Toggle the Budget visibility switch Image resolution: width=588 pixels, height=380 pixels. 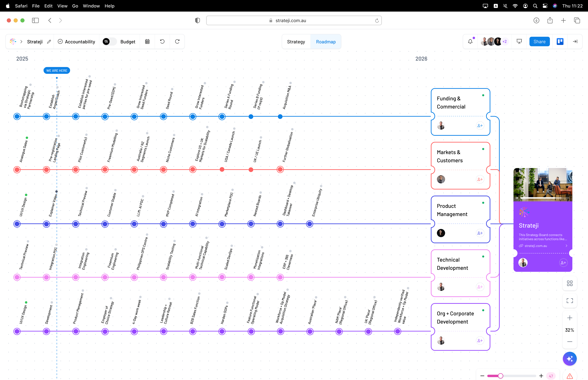tap(109, 42)
